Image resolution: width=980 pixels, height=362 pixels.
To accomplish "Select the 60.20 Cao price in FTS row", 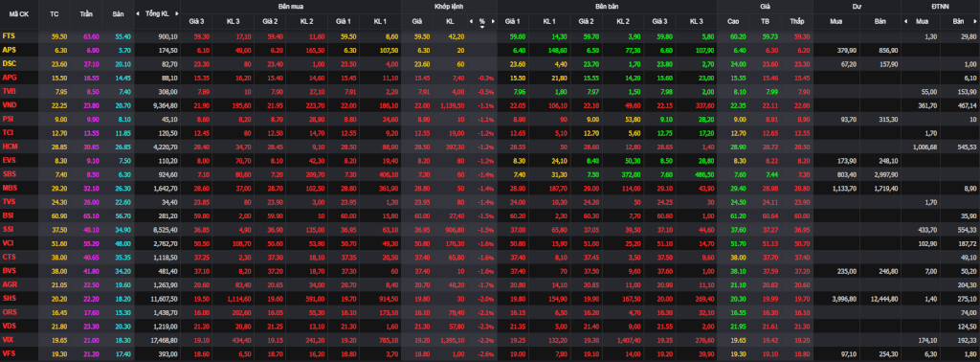I will [738, 37].
